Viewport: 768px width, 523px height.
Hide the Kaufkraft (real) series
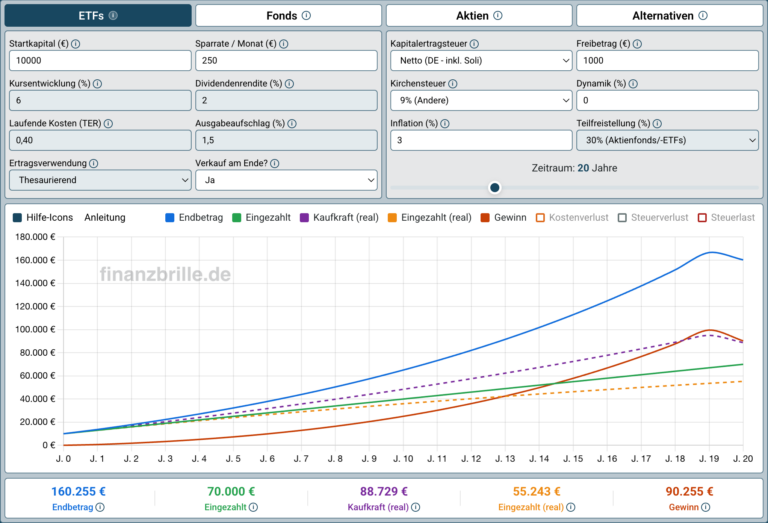point(339,218)
